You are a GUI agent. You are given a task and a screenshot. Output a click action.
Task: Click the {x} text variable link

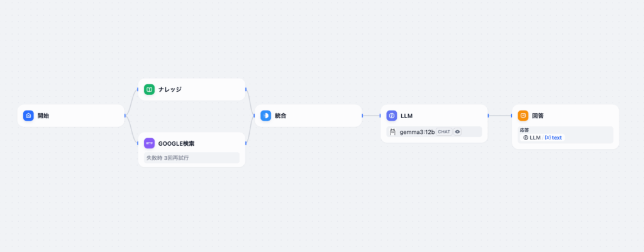(x=553, y=138)
